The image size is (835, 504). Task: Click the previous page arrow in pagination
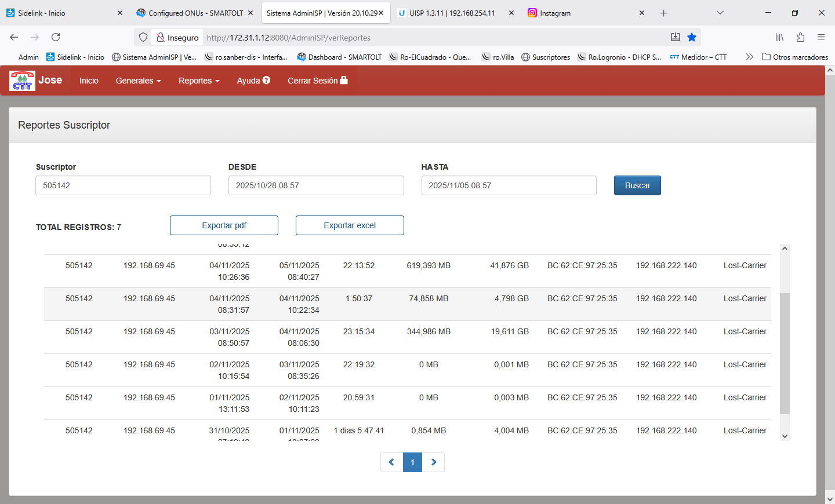[x=391, y=462]
